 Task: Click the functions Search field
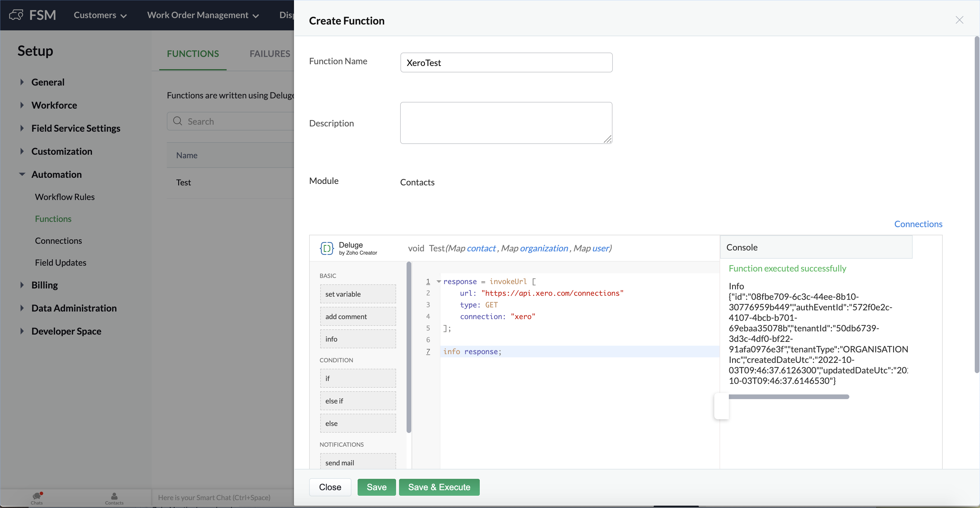230,121
